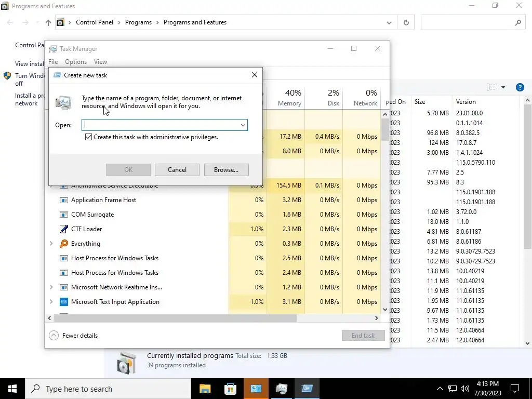
Task: Change the view layout icon in Programs list
Action: point(491,87)
